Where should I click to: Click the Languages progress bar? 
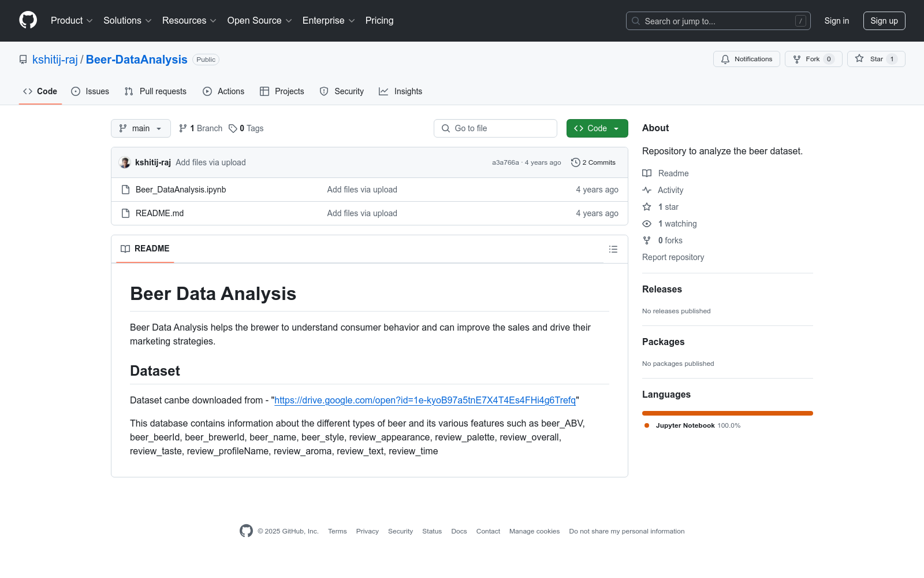point(728,413)
